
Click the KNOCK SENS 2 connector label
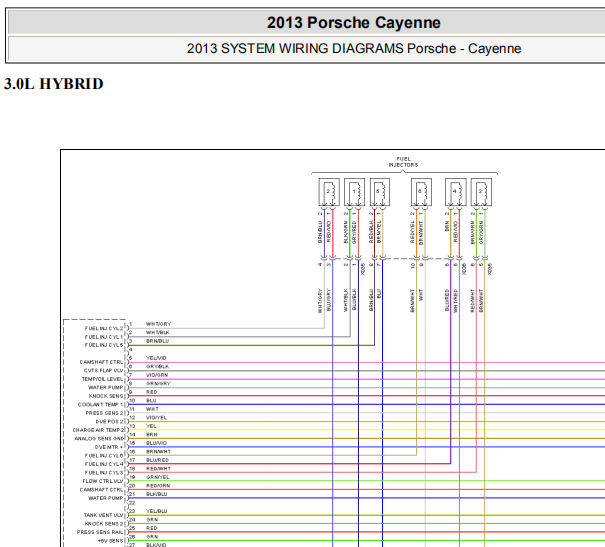[x=104, y=523]
